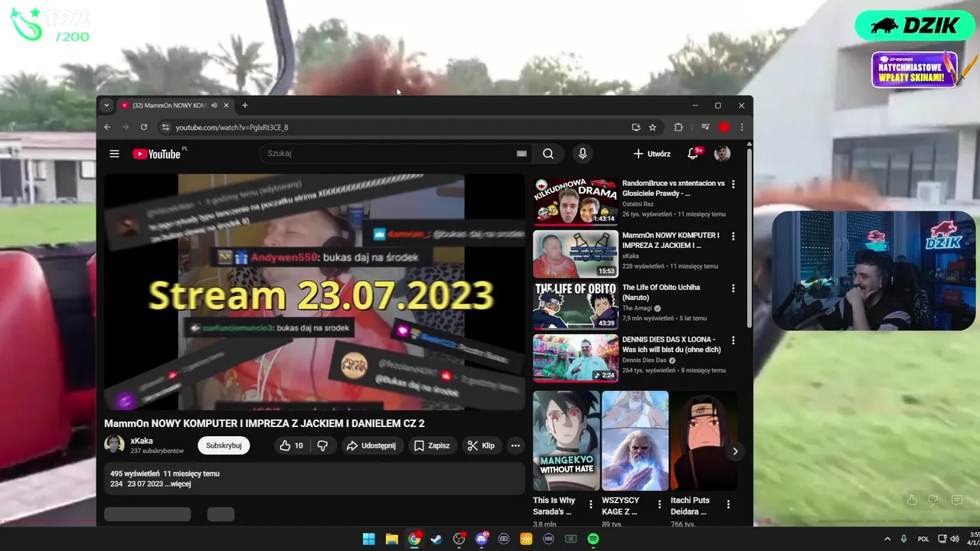Viewport: 980px width, 551px height.
Task: Create a clip with Klip button
Action: pyautogui.click(x=482, y=445)
